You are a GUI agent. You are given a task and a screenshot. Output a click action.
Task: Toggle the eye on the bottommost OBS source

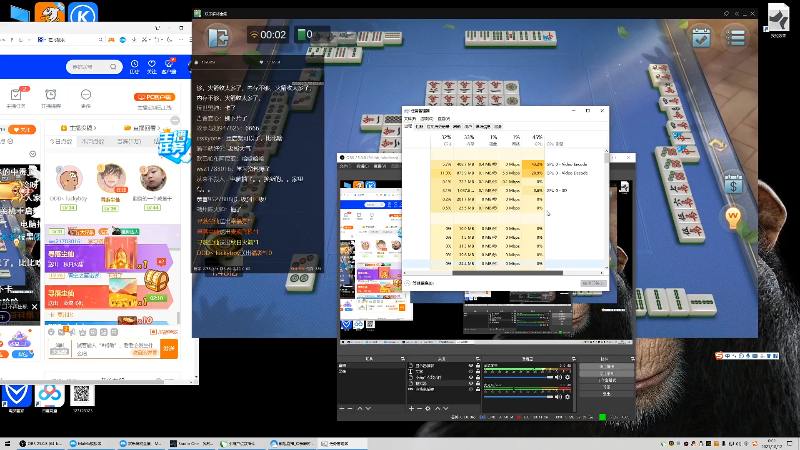[x=471, y=389]
